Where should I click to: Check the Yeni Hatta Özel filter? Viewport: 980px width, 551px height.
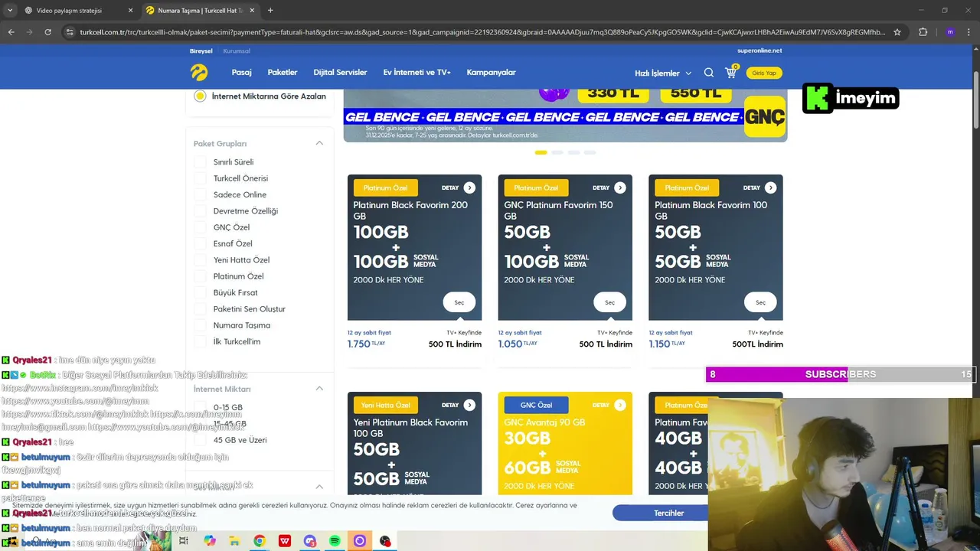(200, 260)
